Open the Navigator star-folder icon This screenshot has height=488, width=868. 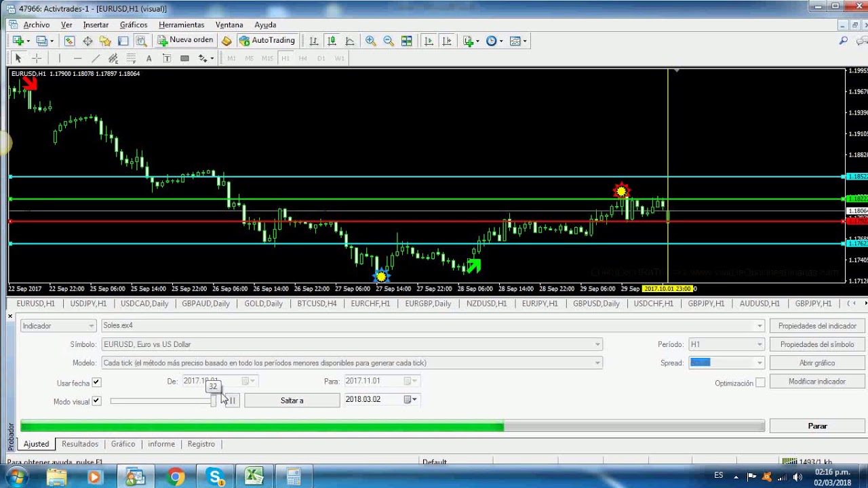105,41
